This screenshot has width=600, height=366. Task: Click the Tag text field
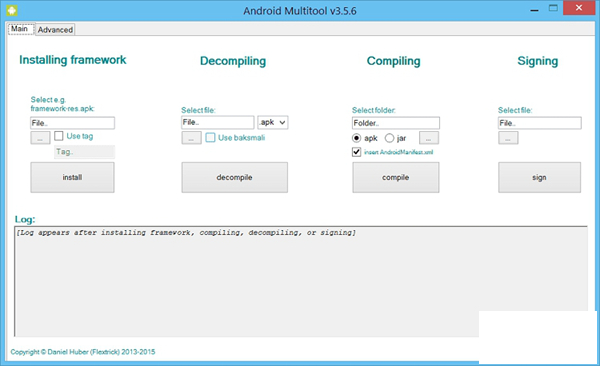[x=84, y=152]
